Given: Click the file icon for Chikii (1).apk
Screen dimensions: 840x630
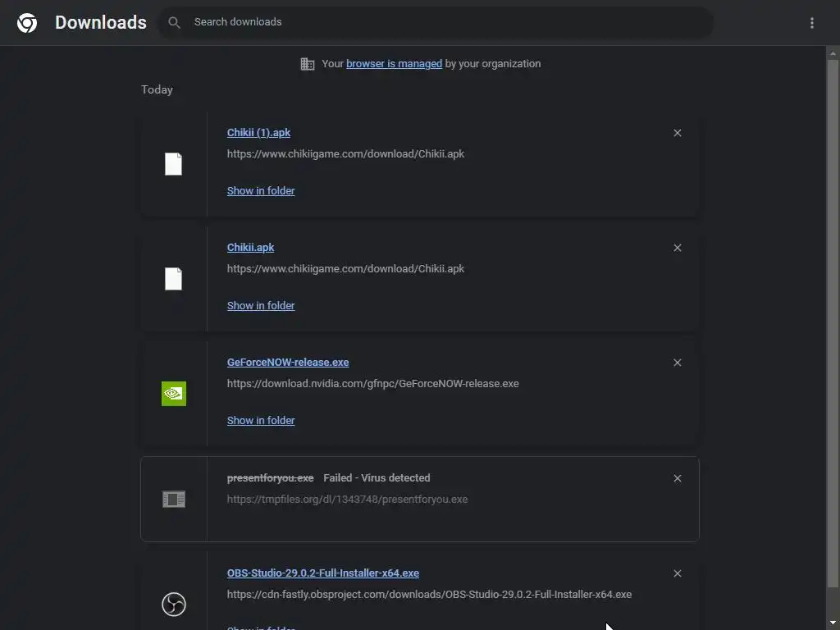Looking at the screenshot, I should [173, 164].
